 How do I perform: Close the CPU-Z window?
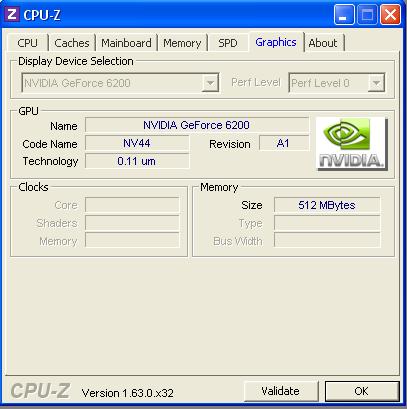[390, 15]
